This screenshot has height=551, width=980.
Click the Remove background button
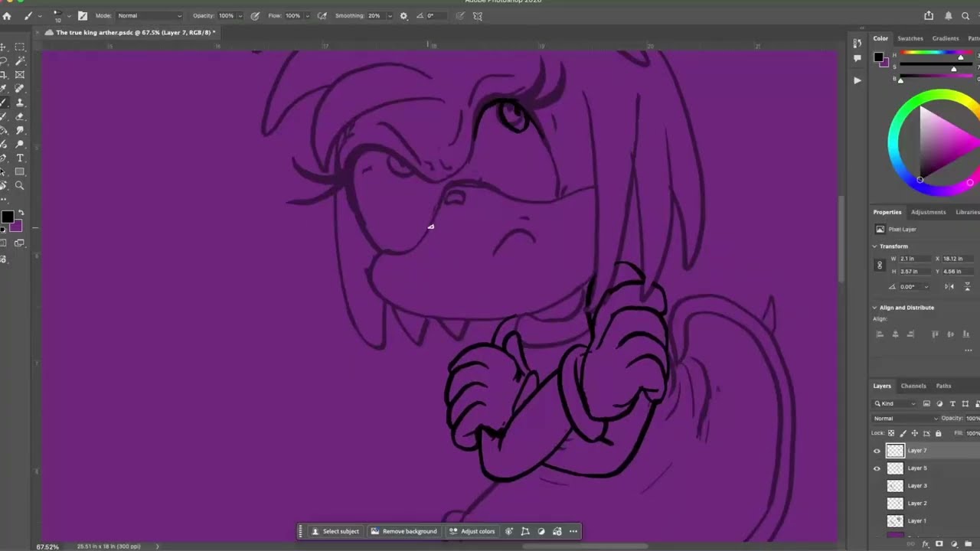pos(403,531)
